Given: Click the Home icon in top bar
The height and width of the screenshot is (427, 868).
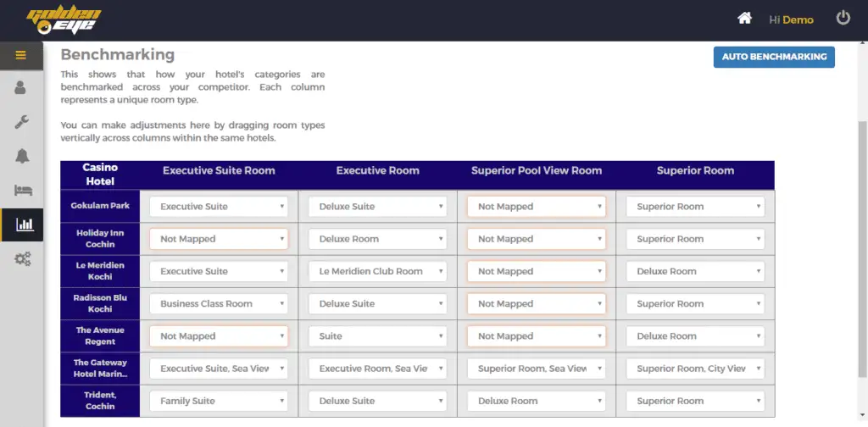Looking at the screenshot, I should [x=744, y=19].
